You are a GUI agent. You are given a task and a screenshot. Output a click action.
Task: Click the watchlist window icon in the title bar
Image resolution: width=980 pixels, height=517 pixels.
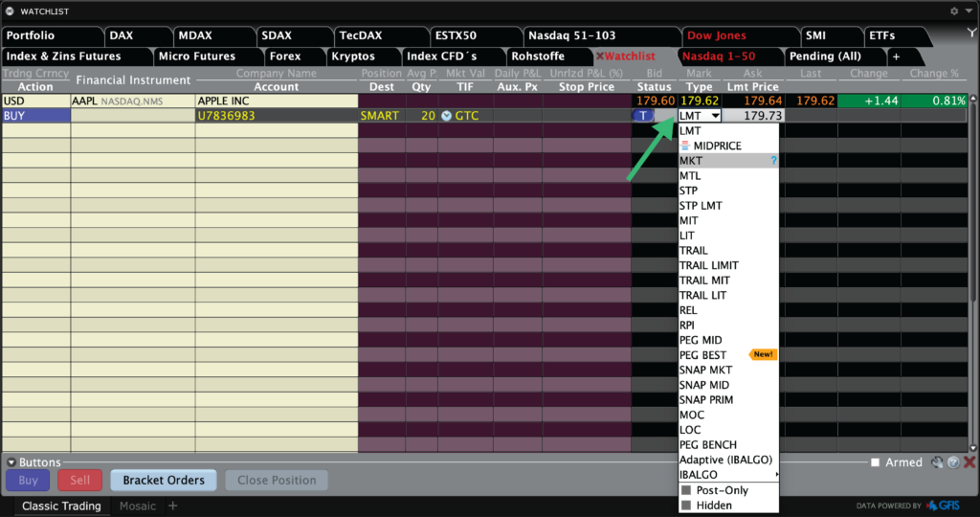tap(10, 11)
